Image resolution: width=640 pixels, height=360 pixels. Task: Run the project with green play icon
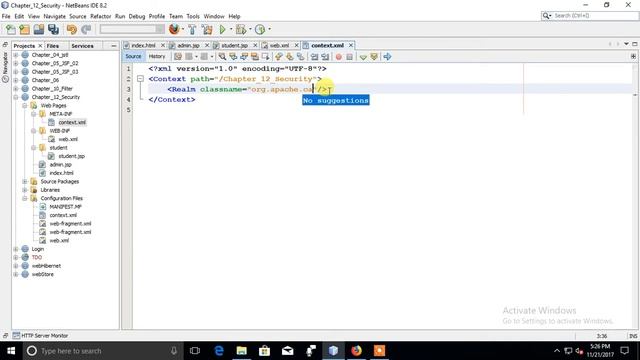pyautogui.click(x=222, y=29)
